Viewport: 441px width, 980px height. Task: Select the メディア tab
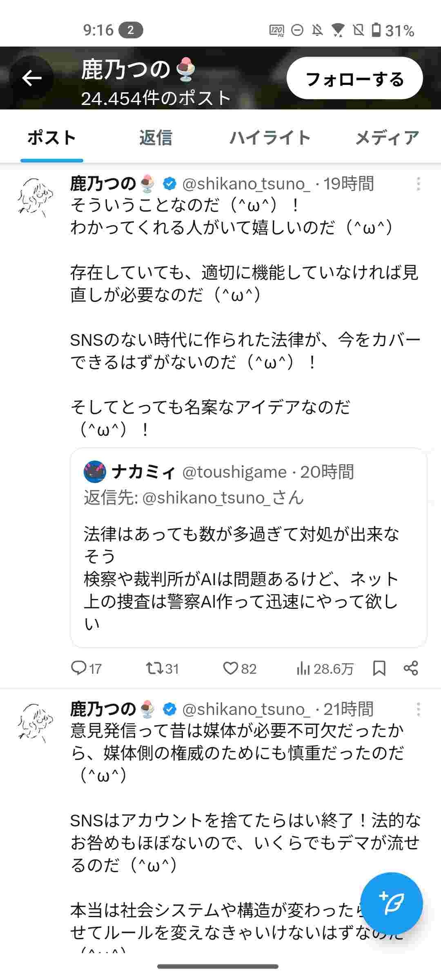(387, 138)
